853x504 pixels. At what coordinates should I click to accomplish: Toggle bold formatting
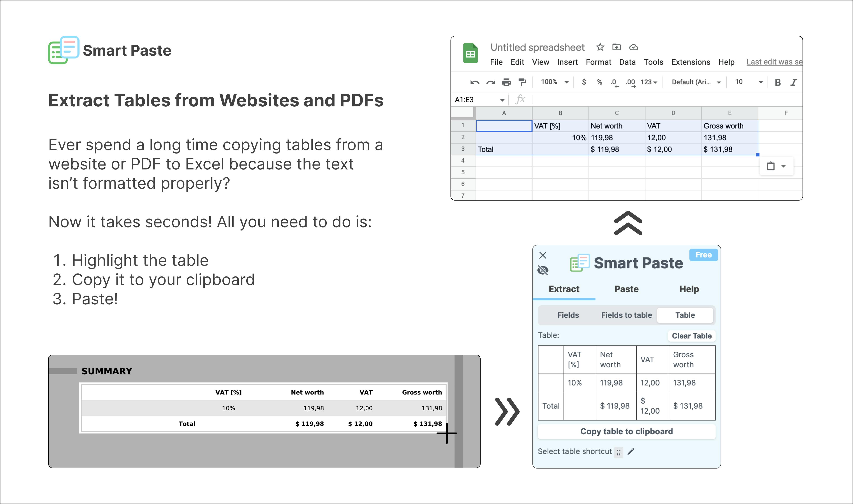point(778,82)
